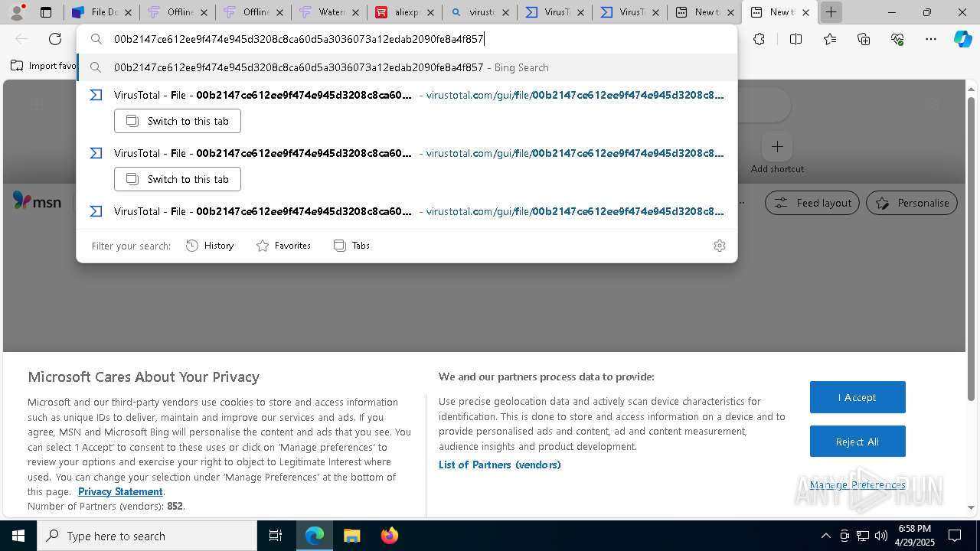Filter the search by History
The height and width of the screenshot is (551, 980).
click(x=210, y=246)
